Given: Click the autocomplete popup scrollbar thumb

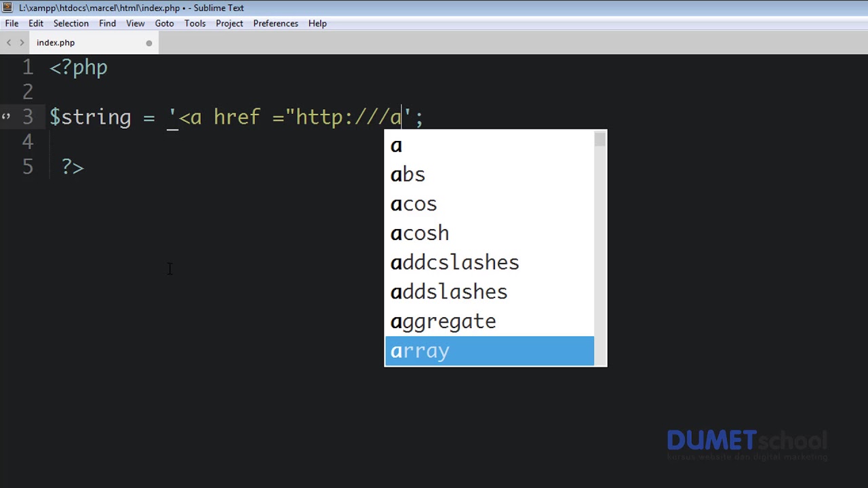Looking at the screenshot, I should [x=599, y=140].
